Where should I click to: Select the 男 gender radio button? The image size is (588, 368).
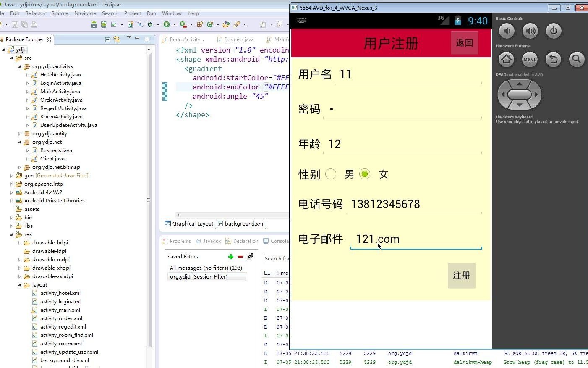pos(331,174)
